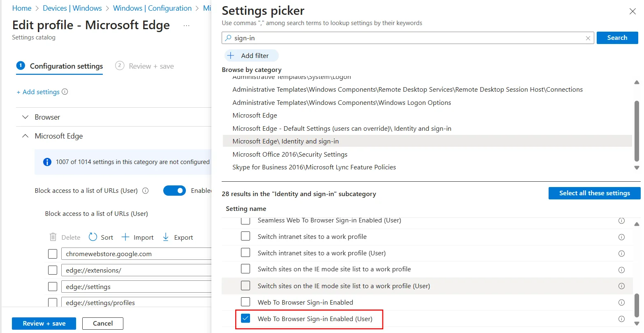Click the Setting name column header

(x=246, y=209)
